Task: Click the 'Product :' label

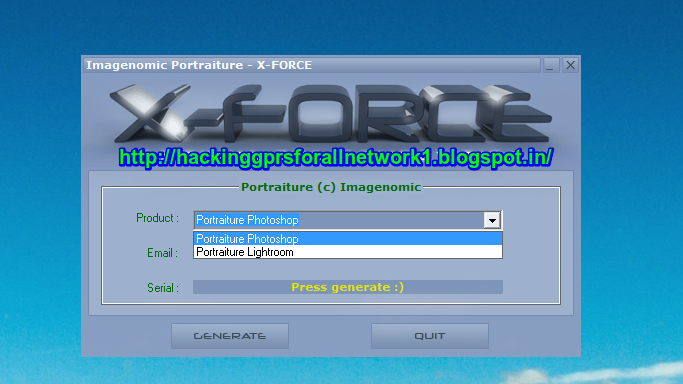Action: tap(158, 218)
